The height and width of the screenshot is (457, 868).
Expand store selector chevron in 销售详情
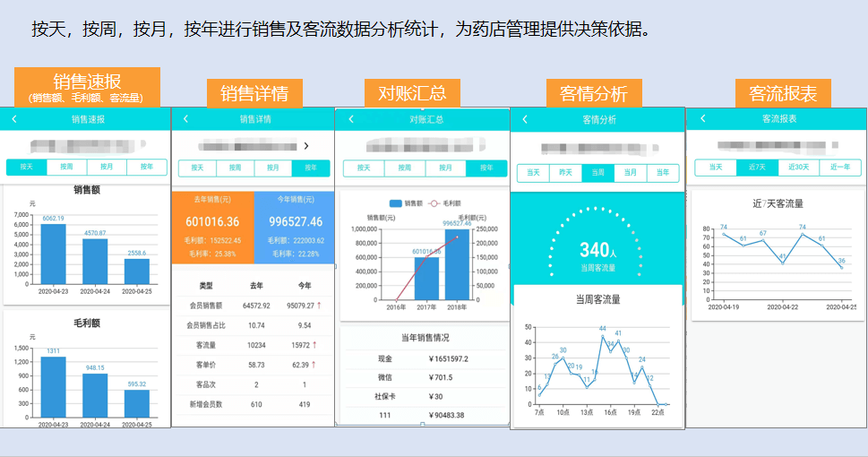click(x=306, y=145)
